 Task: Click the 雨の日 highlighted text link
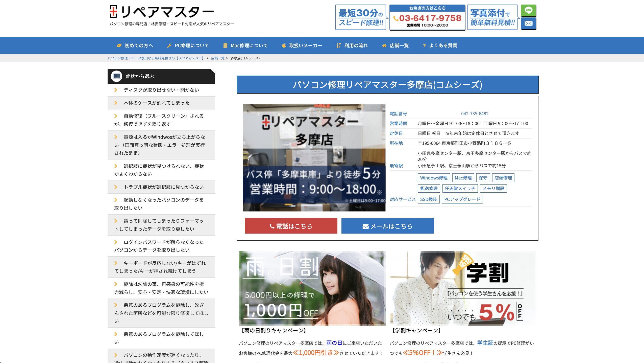[x=334, y=343]
